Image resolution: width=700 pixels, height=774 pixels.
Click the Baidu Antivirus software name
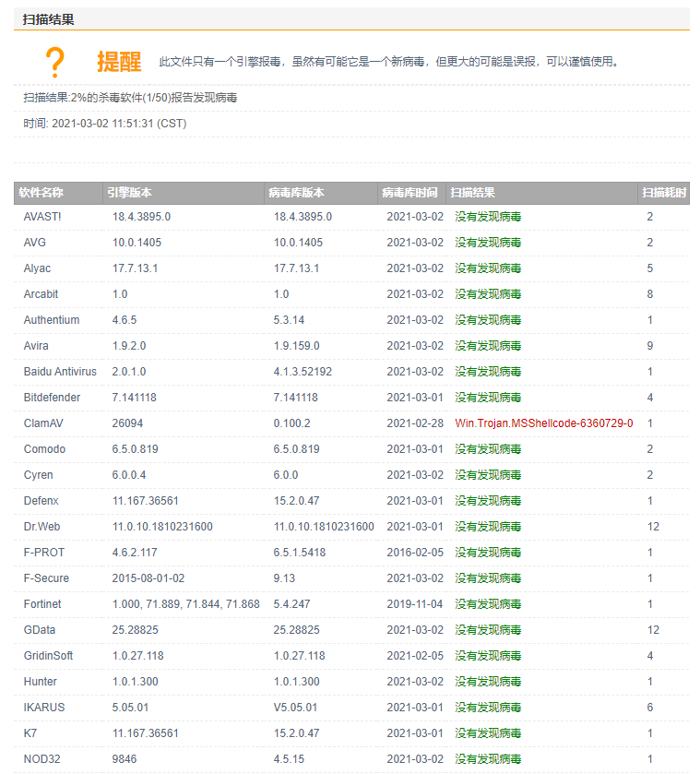(60, 372)
